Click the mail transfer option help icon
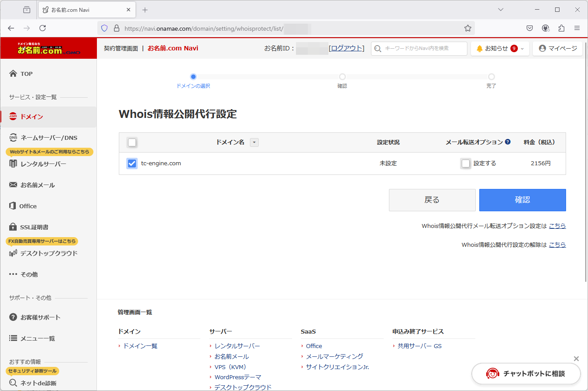 pos(508,142)
